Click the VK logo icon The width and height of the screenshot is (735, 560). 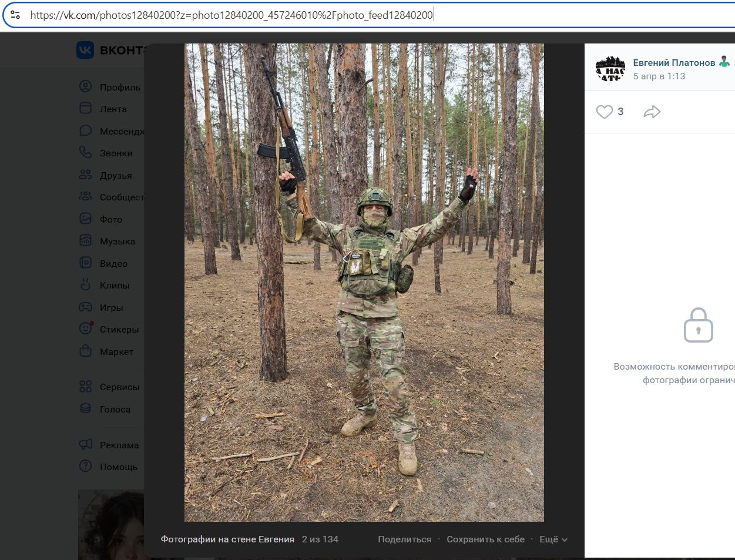coord(85,51)
